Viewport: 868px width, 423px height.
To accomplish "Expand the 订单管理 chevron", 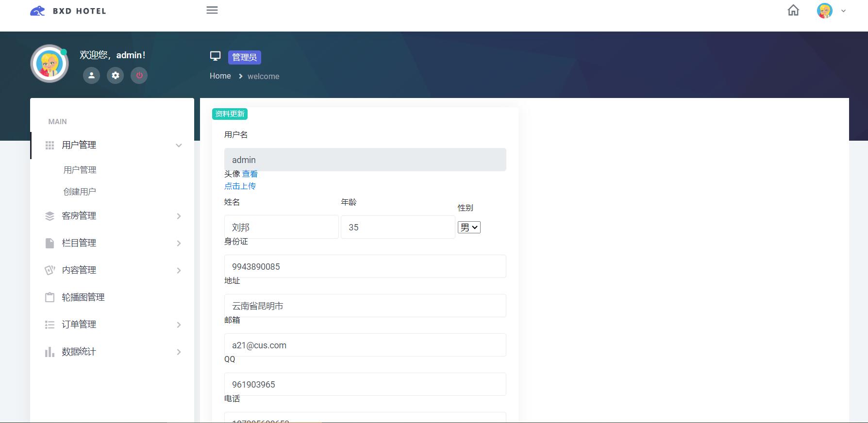I will pyautogui.click(x=179, y=325).
